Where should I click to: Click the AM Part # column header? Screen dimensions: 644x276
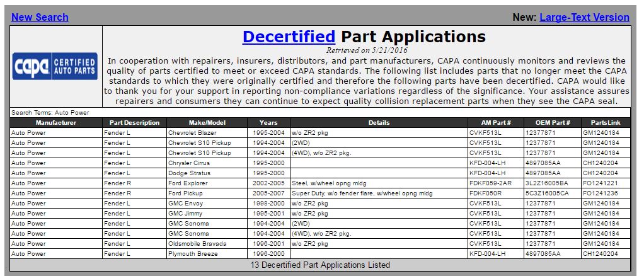496,123
